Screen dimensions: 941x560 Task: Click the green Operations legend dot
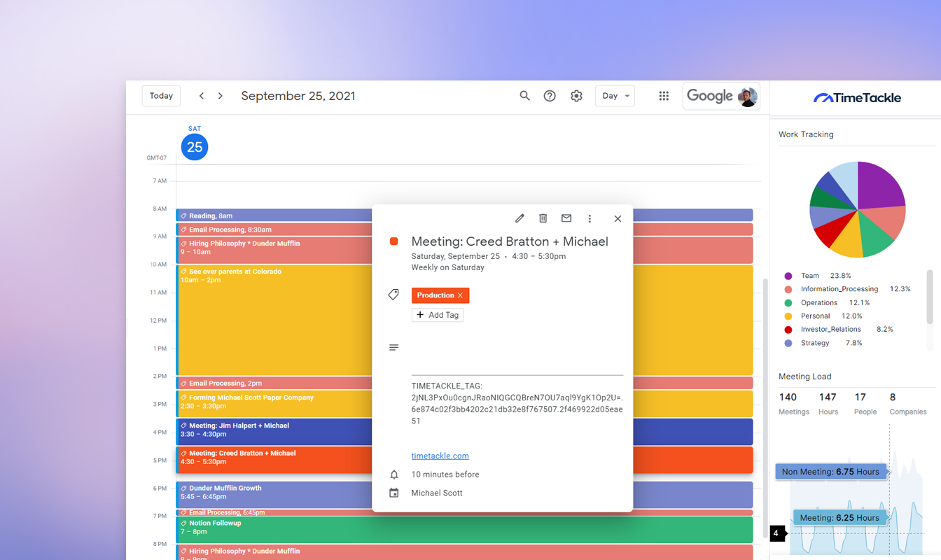788,302
